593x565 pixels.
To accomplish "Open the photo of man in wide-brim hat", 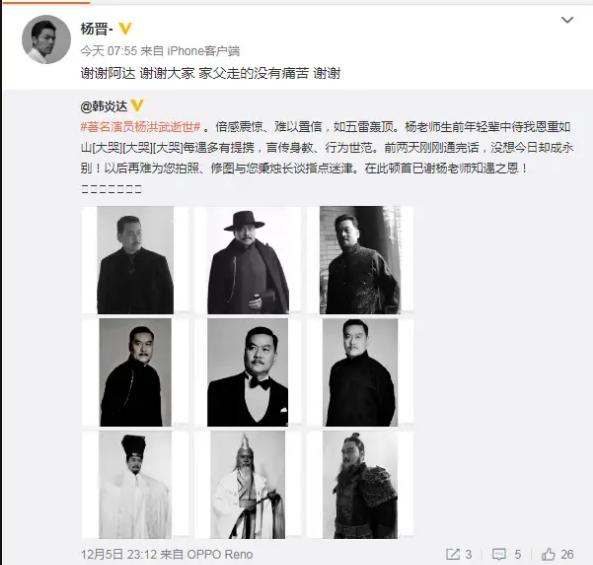I will tap(248, 260).
